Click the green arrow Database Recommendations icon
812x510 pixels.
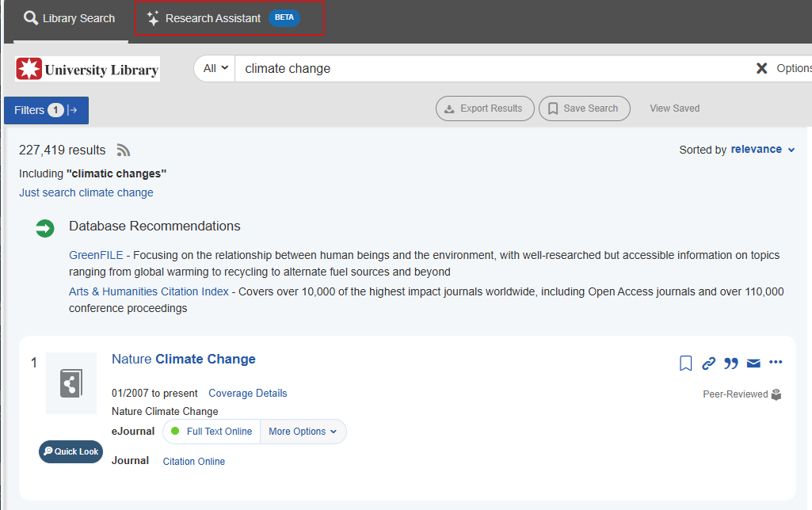pyautogui.click(x=45, y=228)
